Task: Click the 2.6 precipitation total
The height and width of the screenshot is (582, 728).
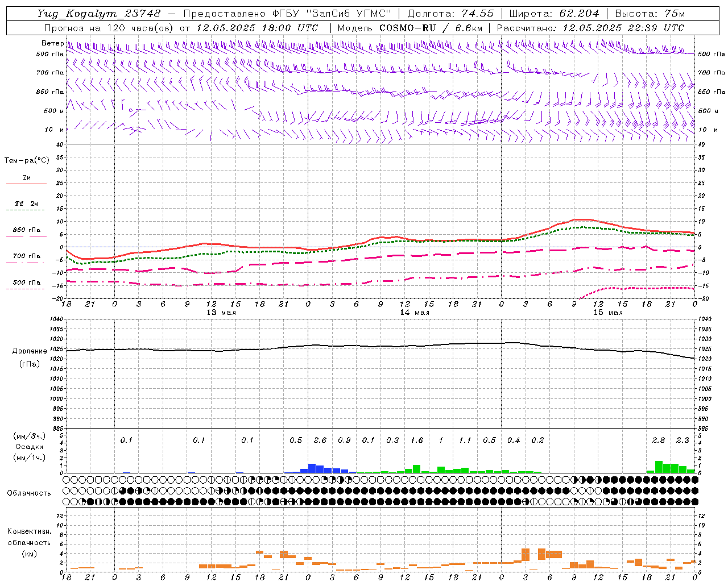Action: [320, 440]
